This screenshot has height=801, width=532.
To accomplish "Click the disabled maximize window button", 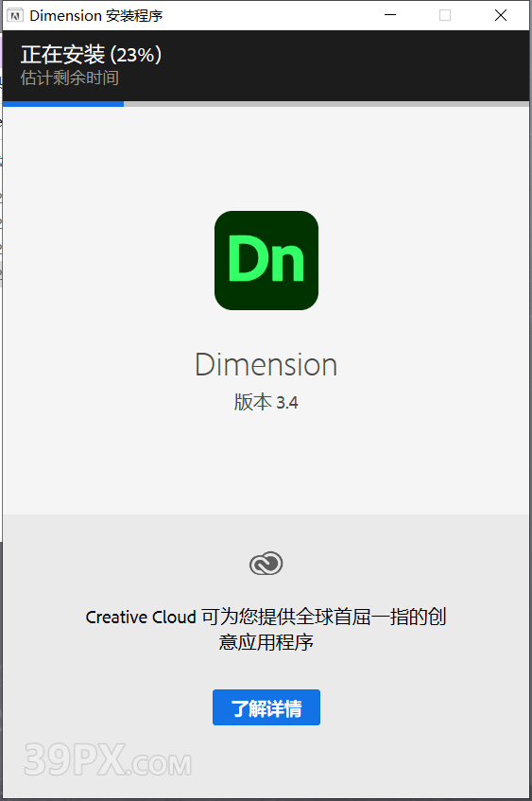I will (445, 15).
